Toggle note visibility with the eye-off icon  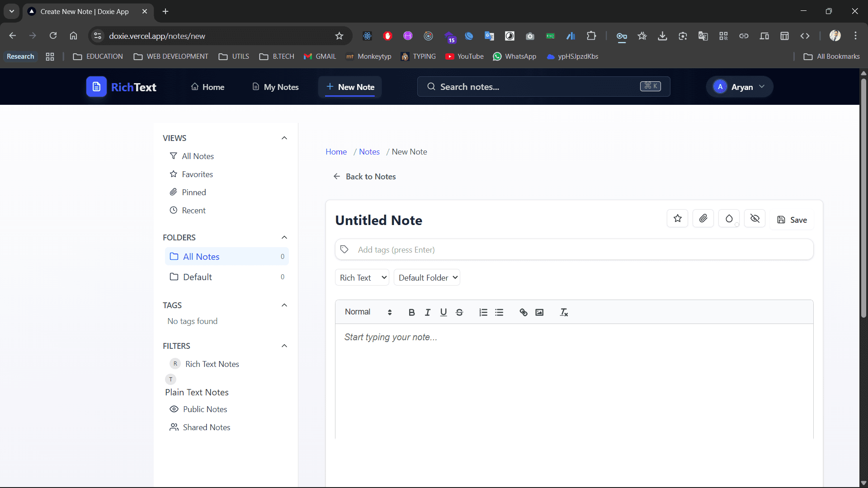click(754, 218)
